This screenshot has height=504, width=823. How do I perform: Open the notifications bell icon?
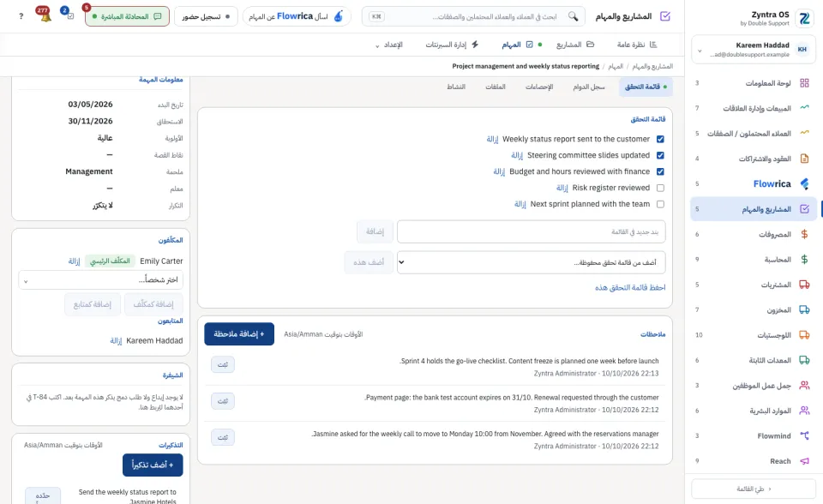(45, 15)
